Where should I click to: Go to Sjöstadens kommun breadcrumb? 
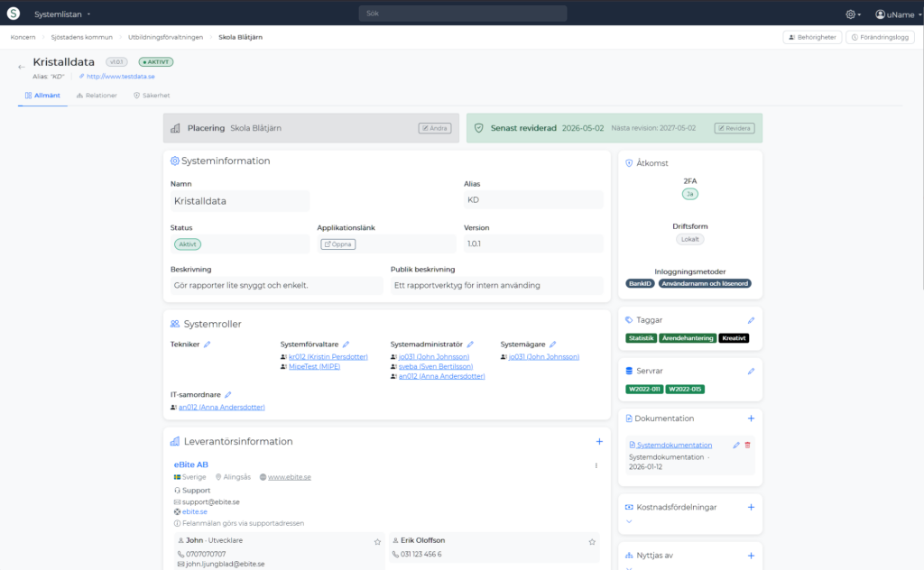pyautogui.click(x=81, y=37)
